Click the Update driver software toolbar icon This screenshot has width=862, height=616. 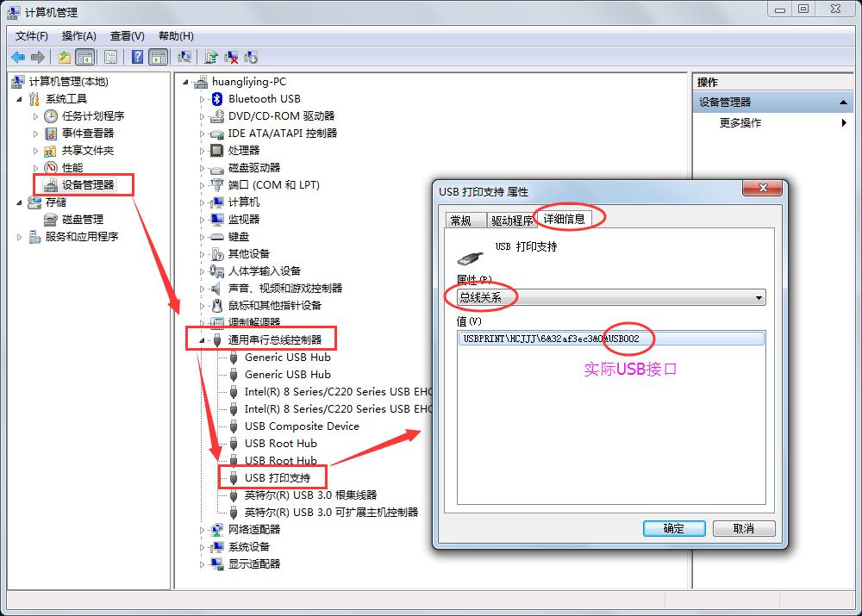point(211,57)
